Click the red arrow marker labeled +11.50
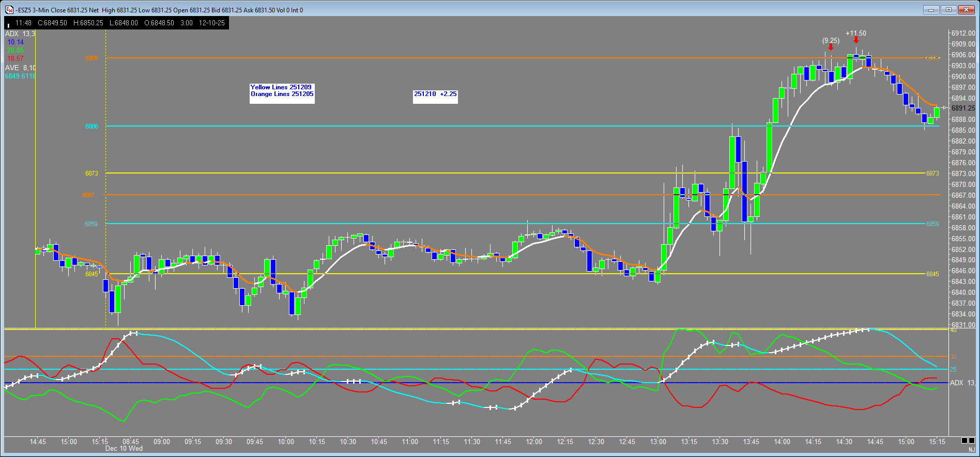This screenshot has height=457, width=980. 856,40
